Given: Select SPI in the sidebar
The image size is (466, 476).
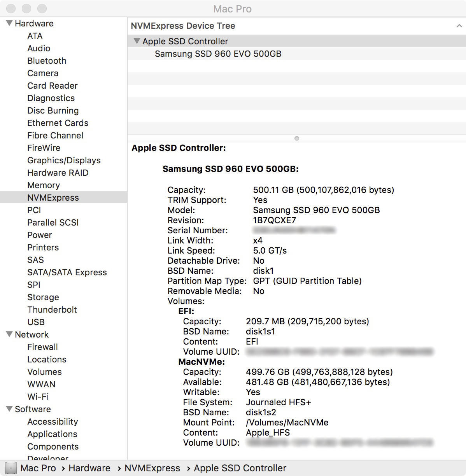Looking at the screenshot, I should (x=34, y=285).
